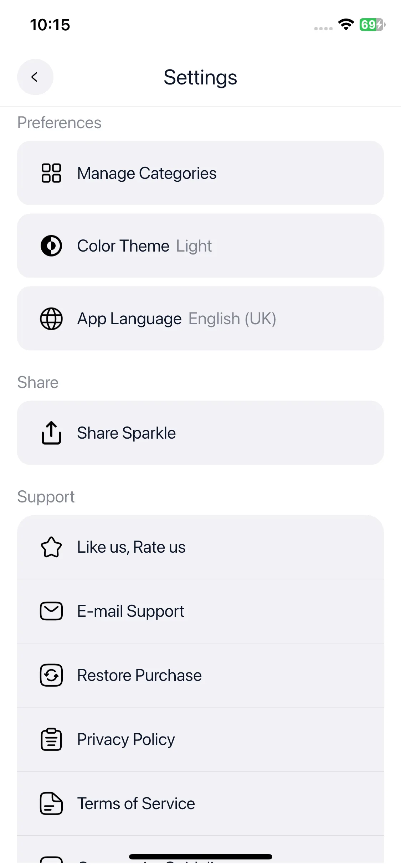Click the Color Theme half-circle icon
The image size is (401, 868).
(51, 246)
